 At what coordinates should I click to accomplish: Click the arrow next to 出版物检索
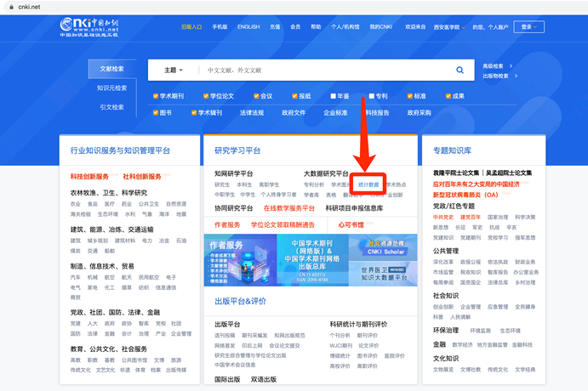coord(516,76)
